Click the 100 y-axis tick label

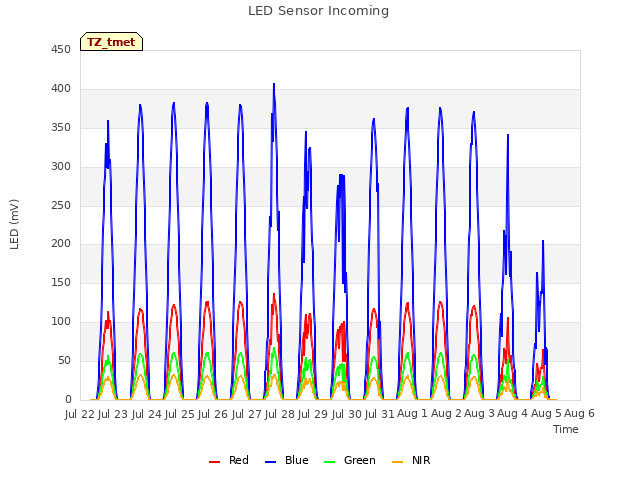61,322
